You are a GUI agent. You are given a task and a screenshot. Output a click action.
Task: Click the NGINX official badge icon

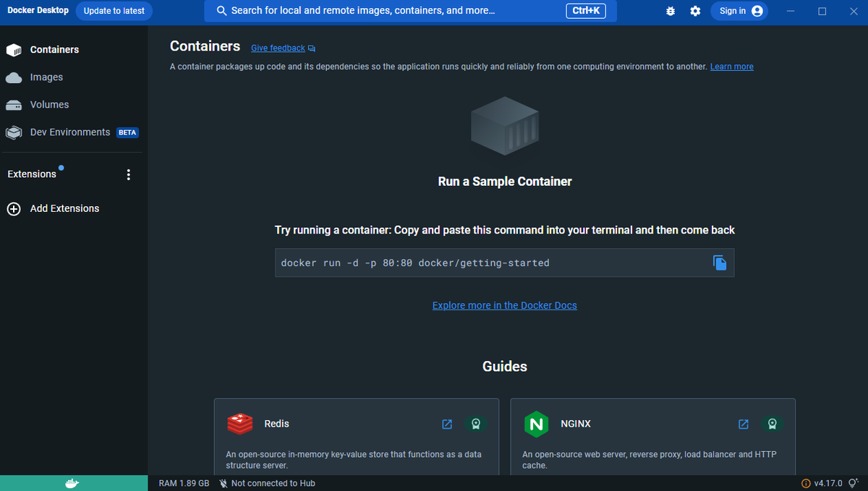(772, 424)
